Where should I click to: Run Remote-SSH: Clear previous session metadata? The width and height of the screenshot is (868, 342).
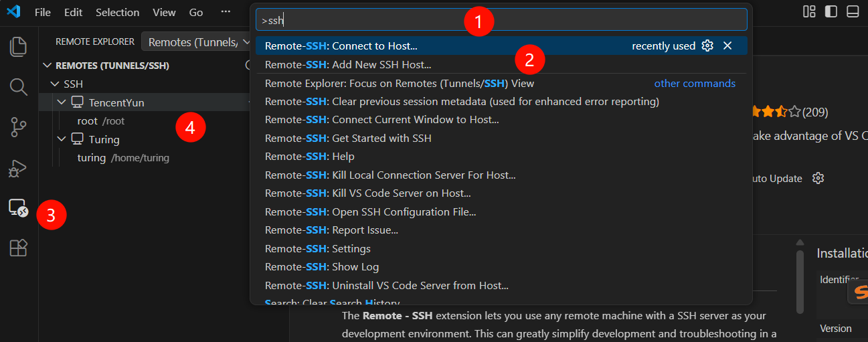(x=501, y=102)
